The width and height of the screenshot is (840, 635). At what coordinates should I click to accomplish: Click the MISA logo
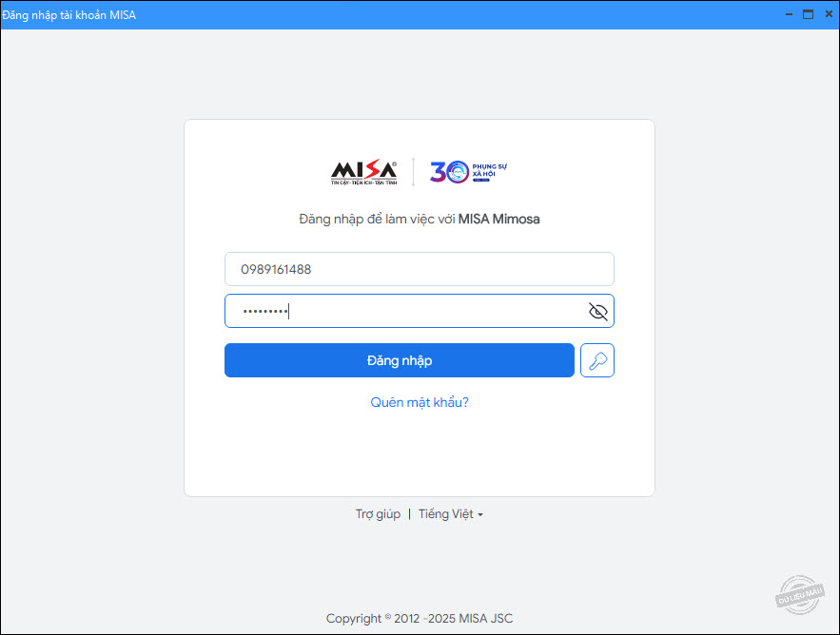tap(363, 172)
